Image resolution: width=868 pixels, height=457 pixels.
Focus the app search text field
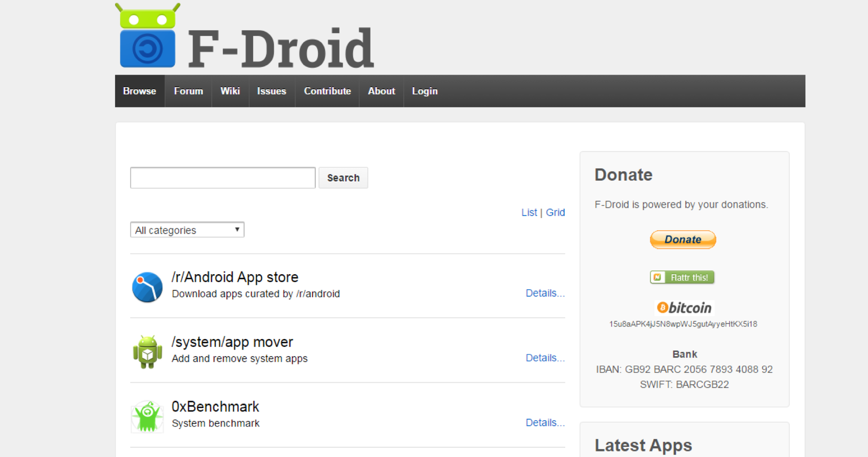click(x=222, y=178)
